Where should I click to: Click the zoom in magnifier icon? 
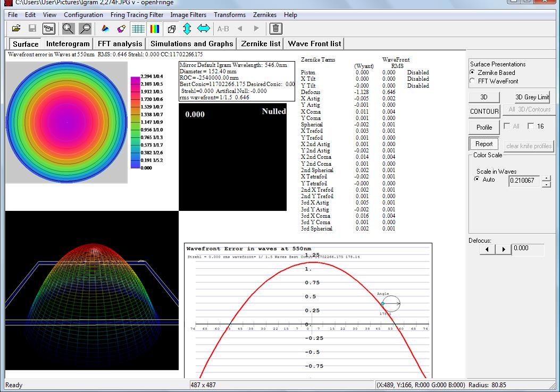[x=69, y=29]
